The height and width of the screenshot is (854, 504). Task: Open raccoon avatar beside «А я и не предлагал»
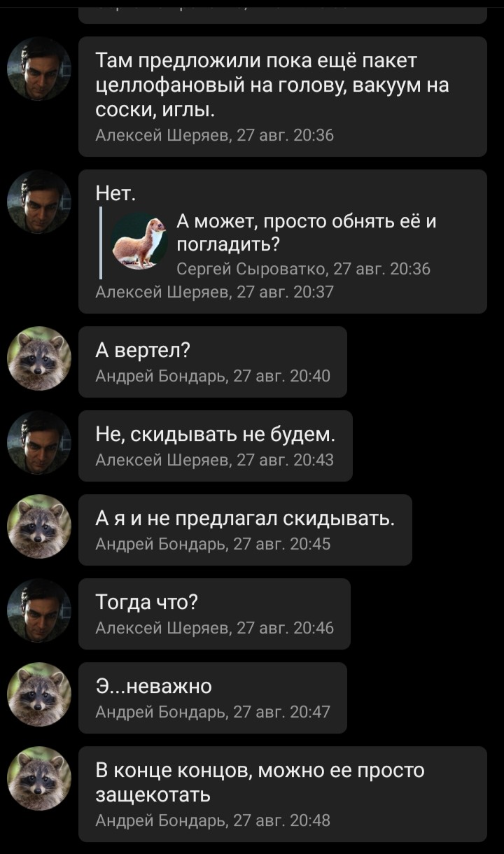39,526
